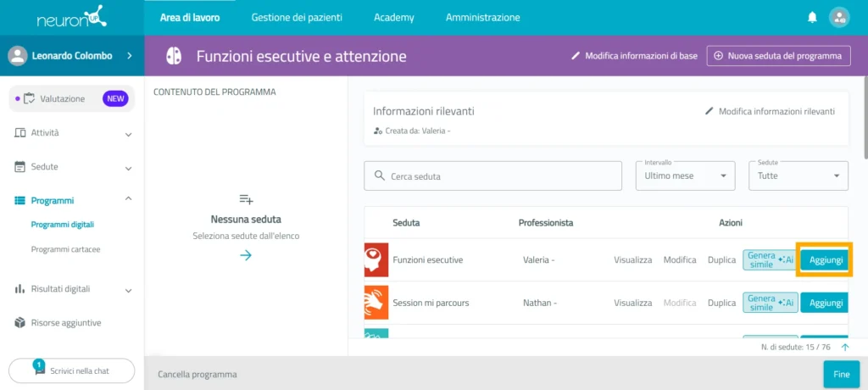Click the Attività devices icon

point(20,133)
